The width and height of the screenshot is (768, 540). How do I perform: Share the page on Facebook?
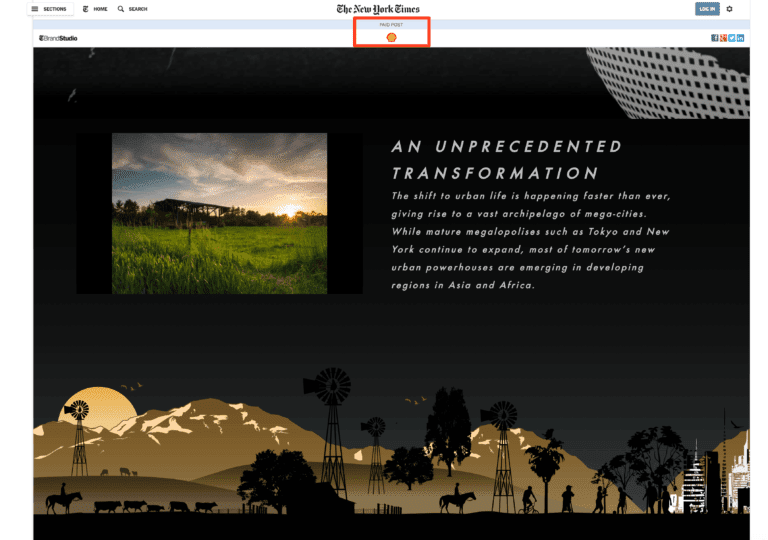pyautogui.click(x=715, y=38)
